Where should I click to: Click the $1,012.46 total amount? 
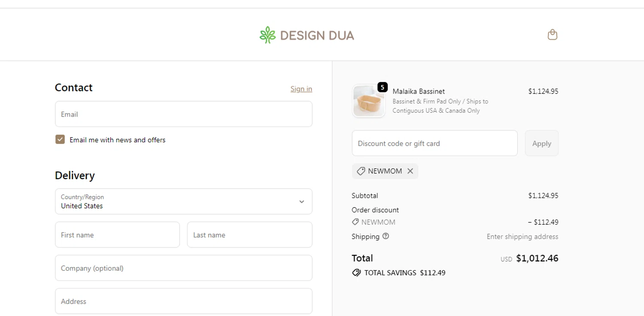537,258
